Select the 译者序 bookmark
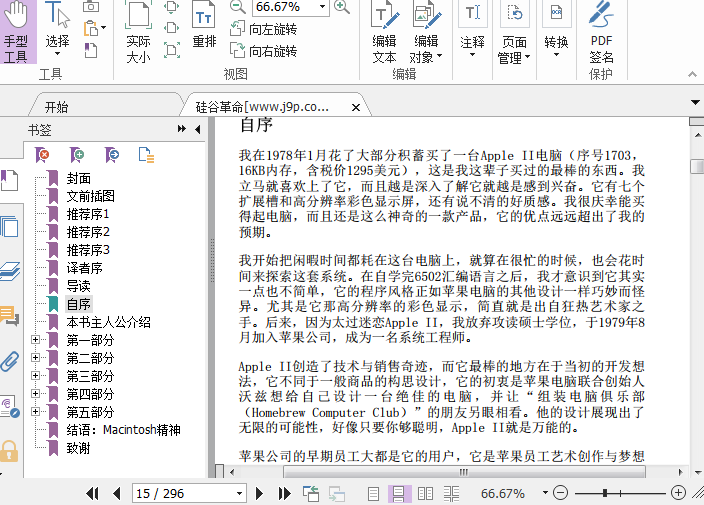Screen dimensions: 704x505 click(84, 268)
